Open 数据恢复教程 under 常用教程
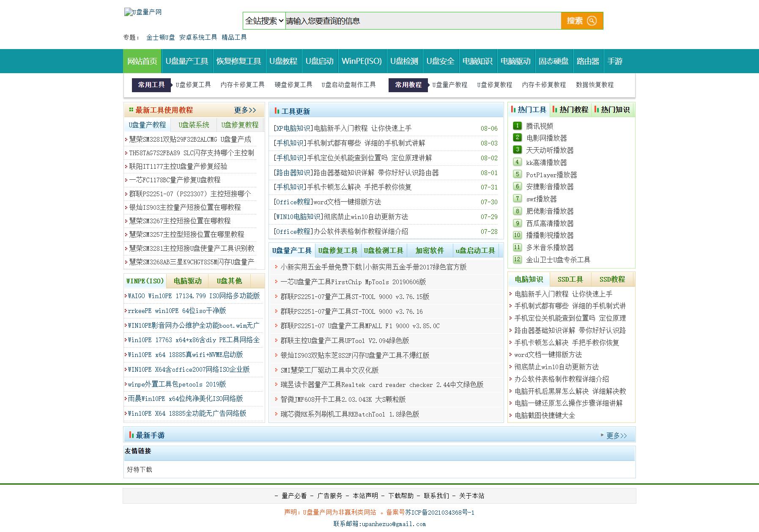Image resolution: width=759 pixels, height=532 pixels. coord(595,85)
